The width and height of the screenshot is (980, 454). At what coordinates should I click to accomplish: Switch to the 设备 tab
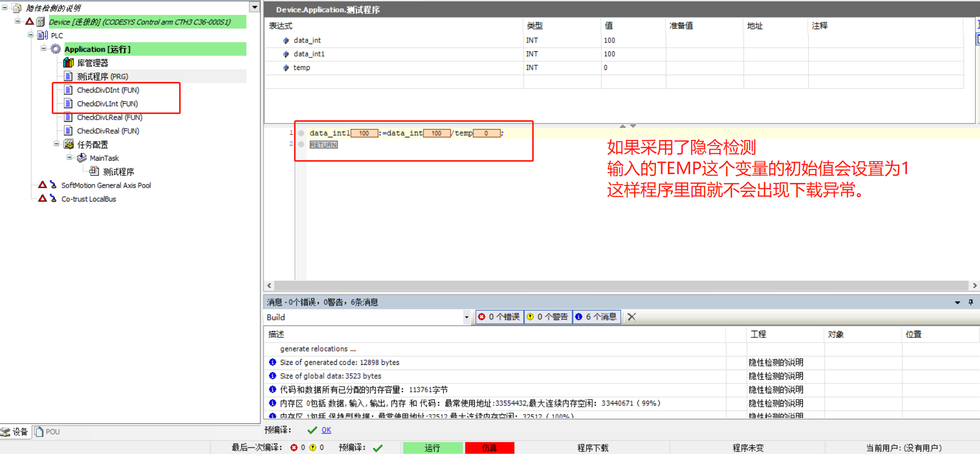[x=14, y=432]
